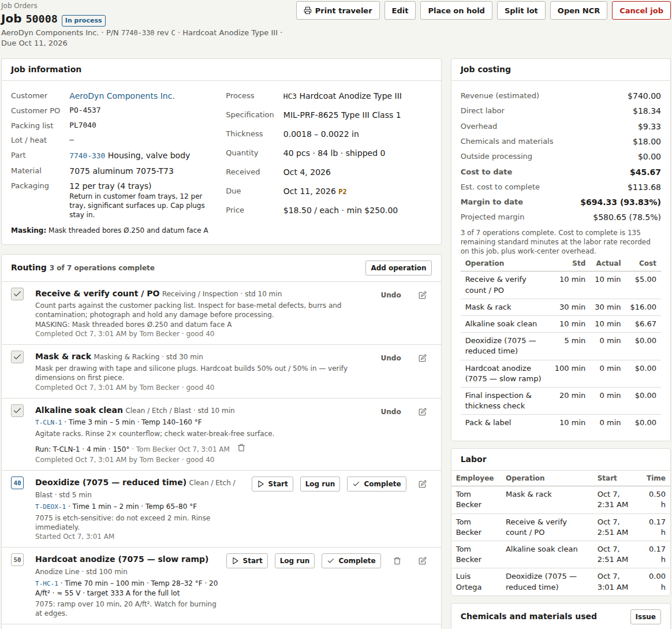Image resolution: width=672 pixels, height=629 pixels.
Task: Click specification MIL-PRF-8625 Type III Class 1
Action: tap(342, 115)
